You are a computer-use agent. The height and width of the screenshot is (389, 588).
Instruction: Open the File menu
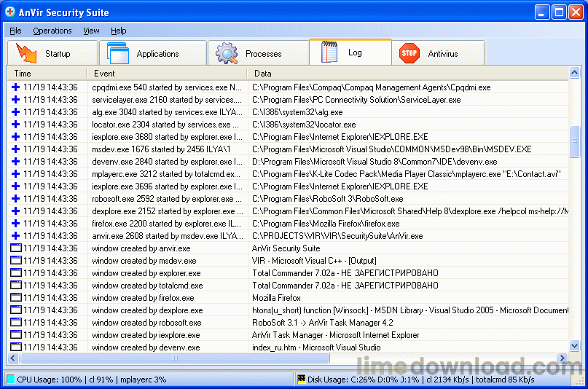[15, 31]
